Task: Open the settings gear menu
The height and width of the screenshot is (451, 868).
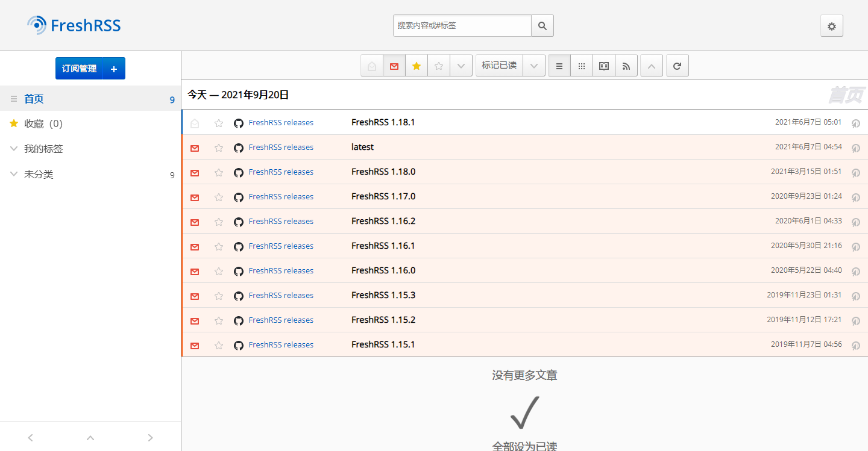Action: 832,26
